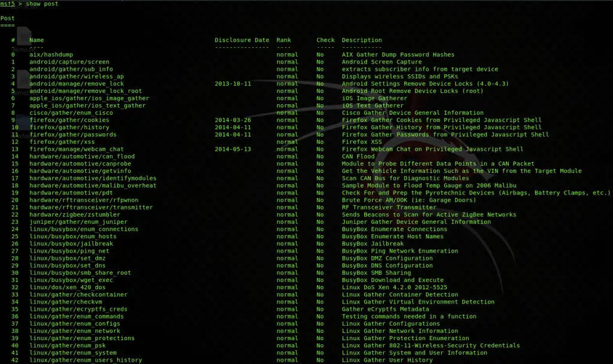The height and width of the screenshot is (364, 613).
Task: Select module 'linux/gather/enum_psk'
Action: (x=68, y=345)
